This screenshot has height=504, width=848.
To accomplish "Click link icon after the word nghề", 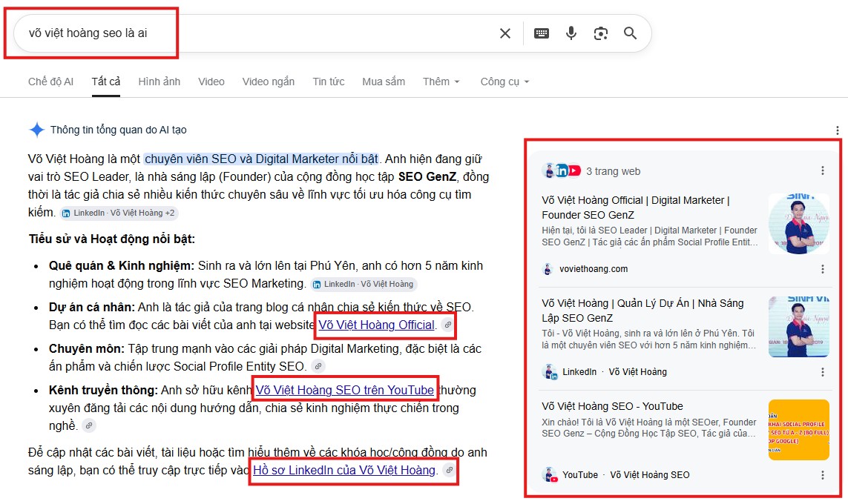I will (x=89, y=425).
